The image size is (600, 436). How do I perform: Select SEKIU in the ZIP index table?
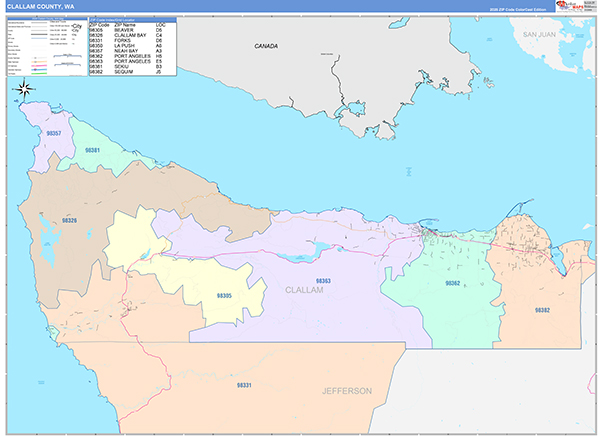pos(121,67)
